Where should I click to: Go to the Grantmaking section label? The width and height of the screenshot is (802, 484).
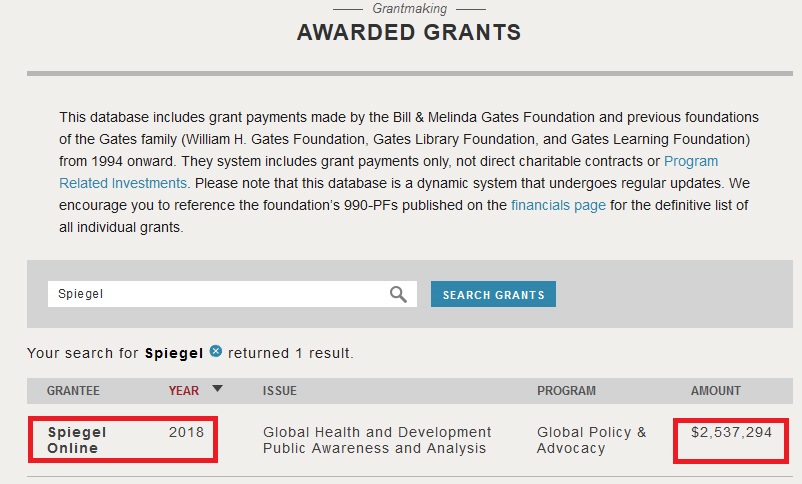pos(409,8)
